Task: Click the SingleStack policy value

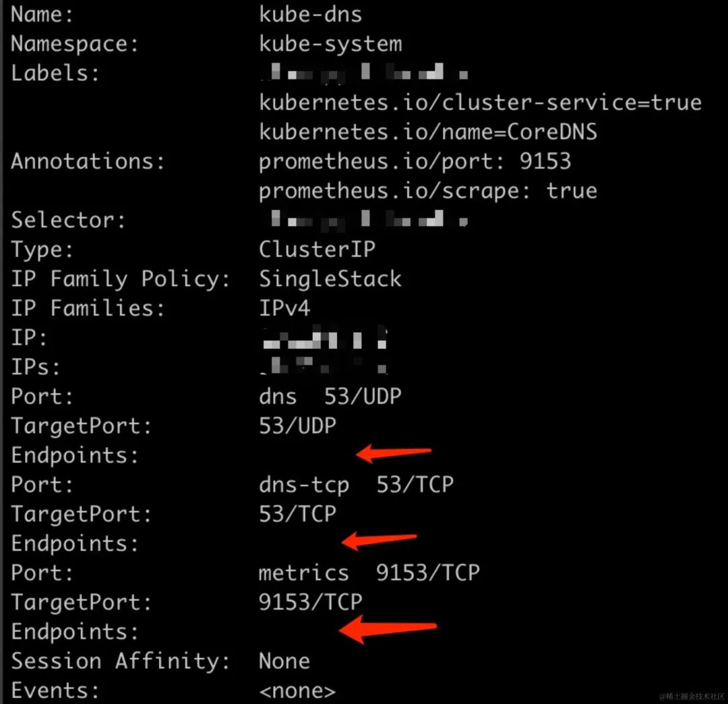Action: tap(330, 279)
